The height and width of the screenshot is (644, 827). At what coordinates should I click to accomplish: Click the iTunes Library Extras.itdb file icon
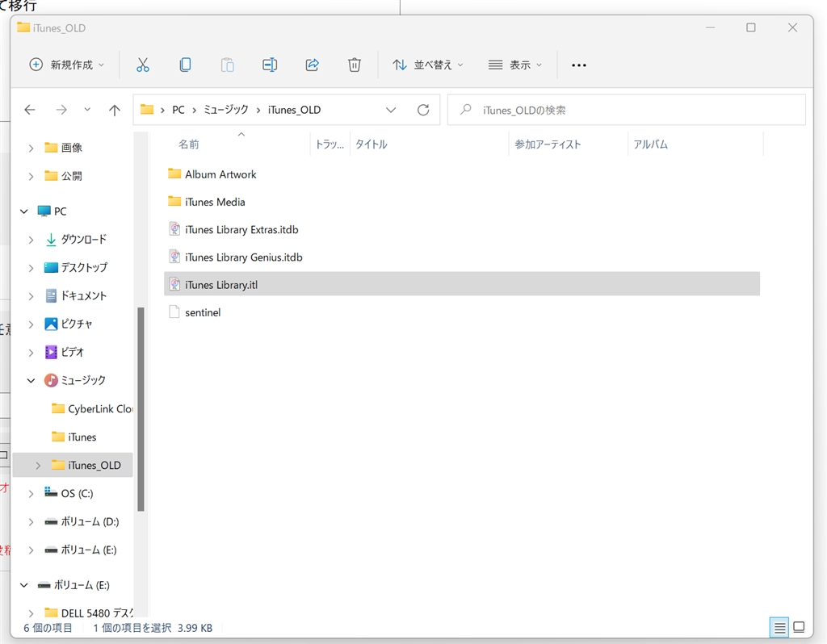[174, 229]
